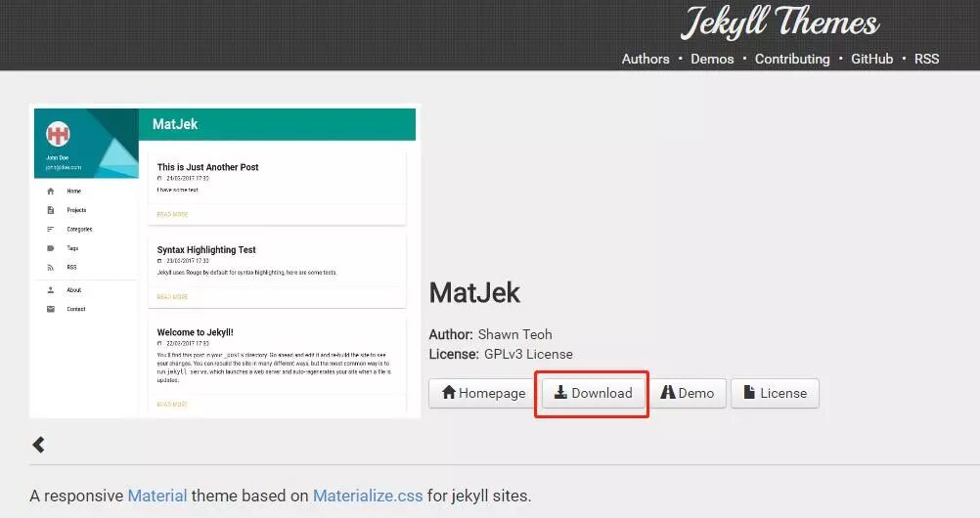The height and width of the screenshot is (518, 980).
Task: Click "Welcome to Jekyll!" post title
Action: [195, 332]
